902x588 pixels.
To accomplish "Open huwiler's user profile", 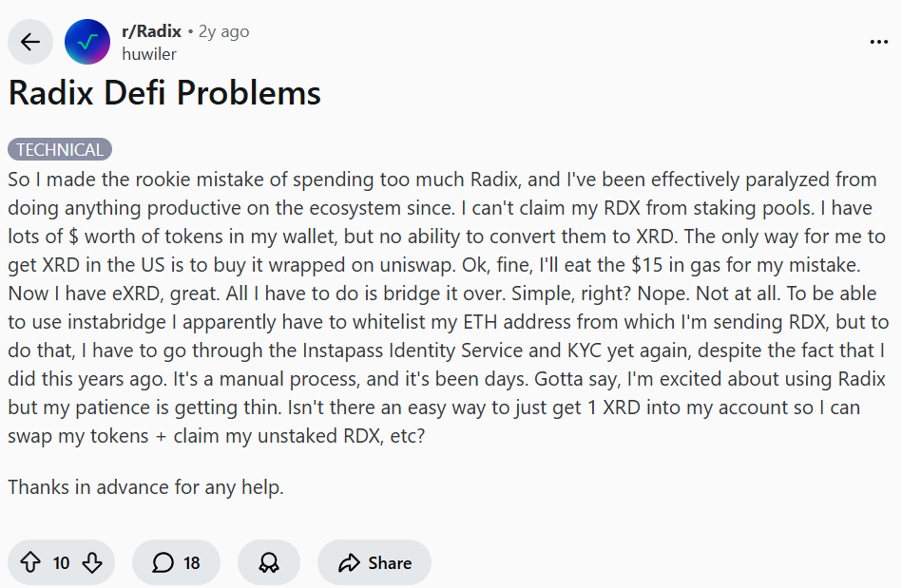I will (149, 54).
